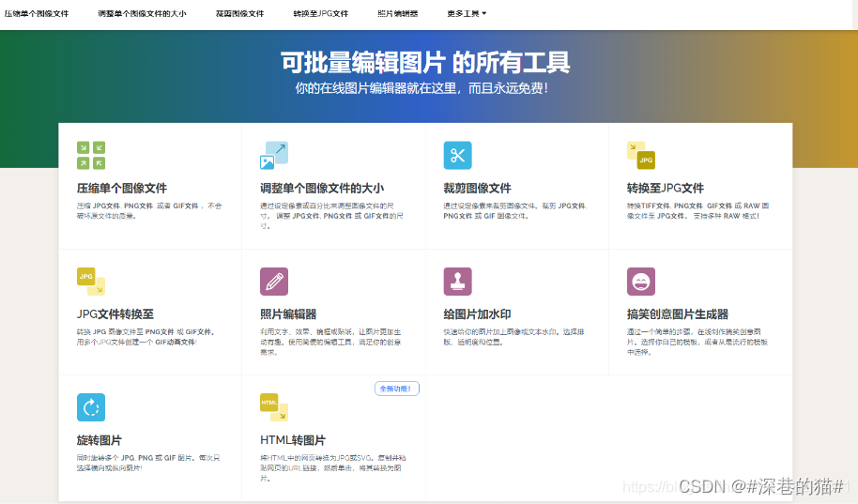Select 裁剪图像文件 in top navigation
858x504 pixels.
239,14
